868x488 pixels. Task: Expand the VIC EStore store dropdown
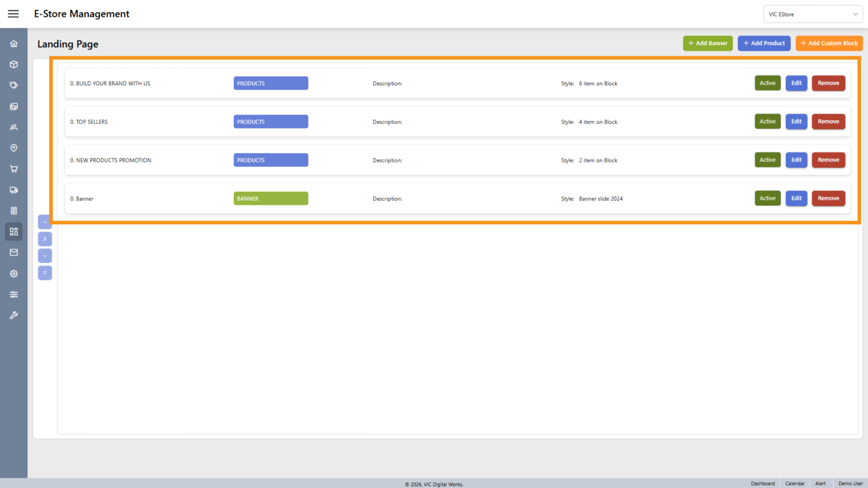click(813, 14)
